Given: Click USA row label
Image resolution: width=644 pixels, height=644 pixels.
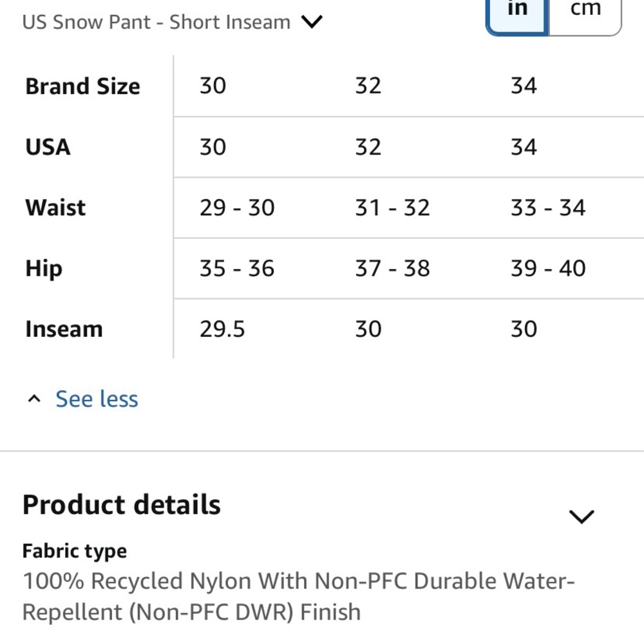Looking at the screenshot, I should click(48, 147).
